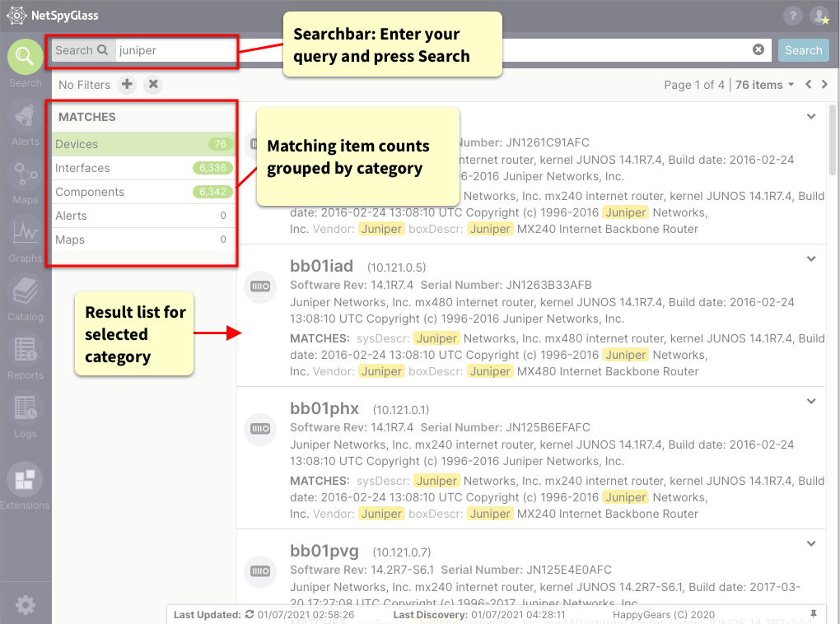The image size is (840, 624).
Task: Clear the search query with the X icon
Action: coord(758,50)
